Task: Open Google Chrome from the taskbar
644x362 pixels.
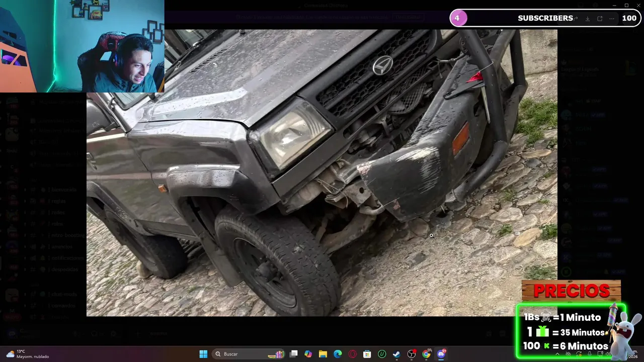Action: [x=426, y=354]
